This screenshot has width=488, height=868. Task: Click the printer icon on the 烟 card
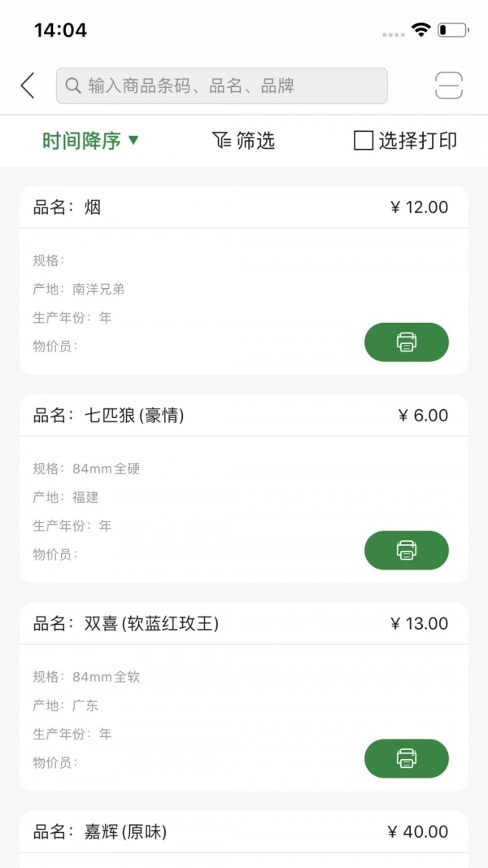tap(407, 342)
